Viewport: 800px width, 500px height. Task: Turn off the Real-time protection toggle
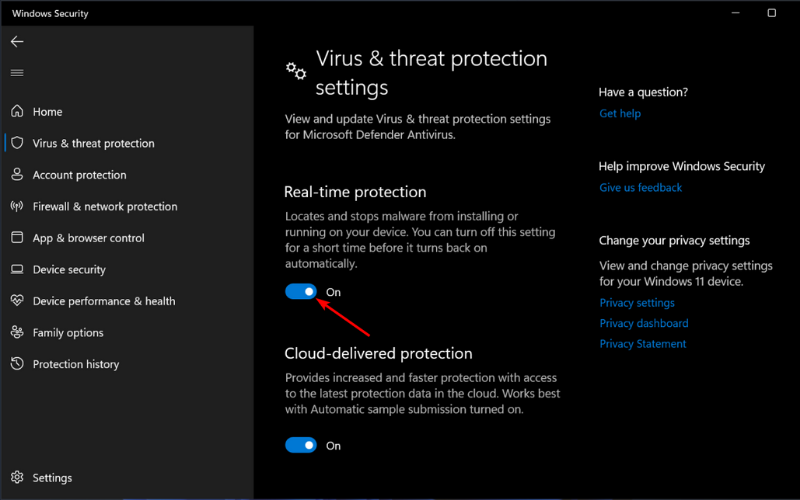click(x=301, y=291)
